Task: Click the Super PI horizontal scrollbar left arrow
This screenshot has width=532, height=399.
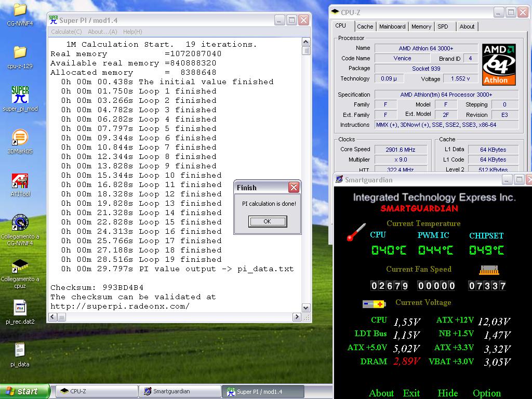Action: [x=52, y=317]
